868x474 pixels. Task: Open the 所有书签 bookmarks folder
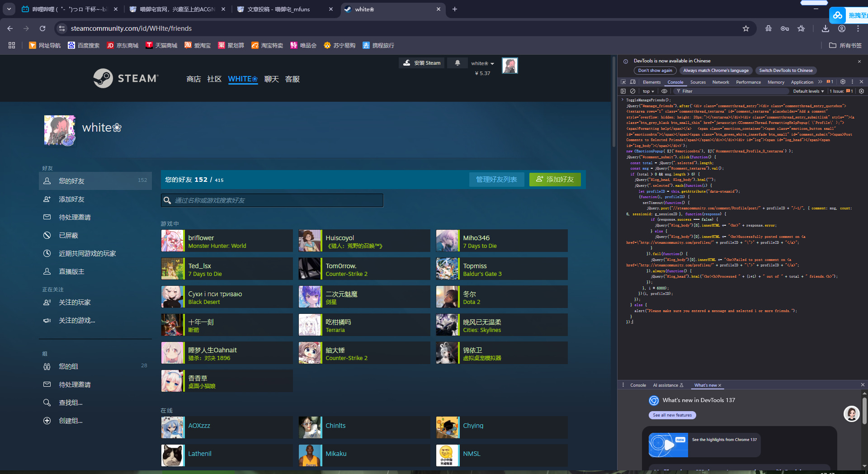pos(845,46)
